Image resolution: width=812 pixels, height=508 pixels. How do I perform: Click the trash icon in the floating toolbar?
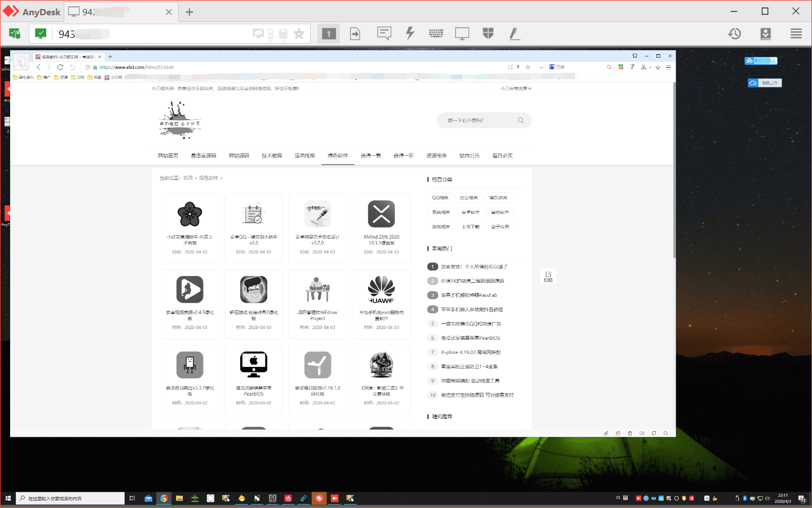pos(630,433)
